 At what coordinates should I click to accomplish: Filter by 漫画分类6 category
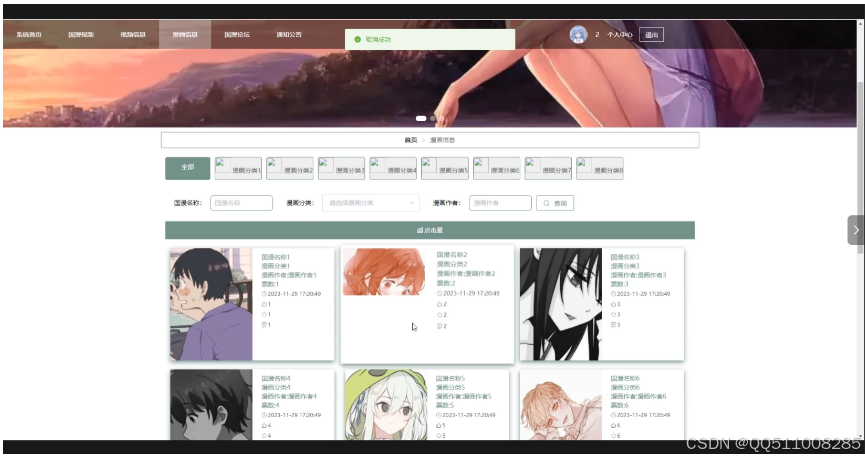tap(496, 168)
